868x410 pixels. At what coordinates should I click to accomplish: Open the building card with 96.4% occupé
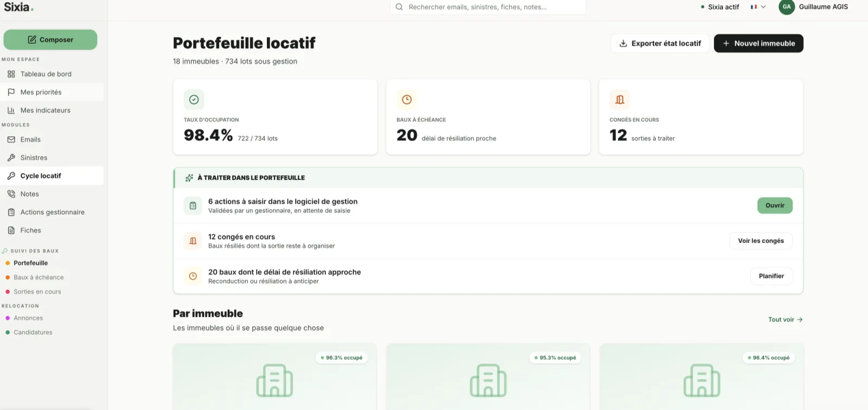[701, 377]
